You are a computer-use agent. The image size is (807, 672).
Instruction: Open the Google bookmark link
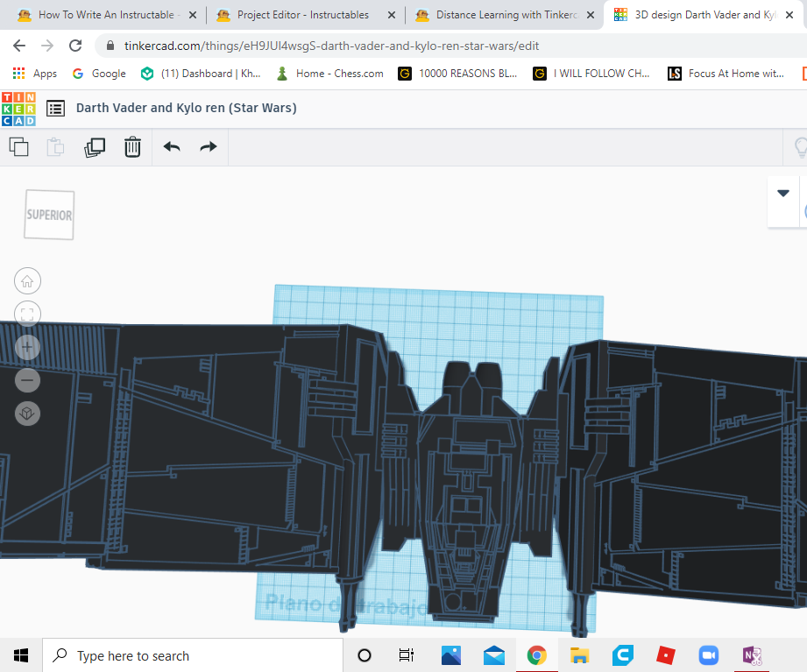click(x=98, y=74)
